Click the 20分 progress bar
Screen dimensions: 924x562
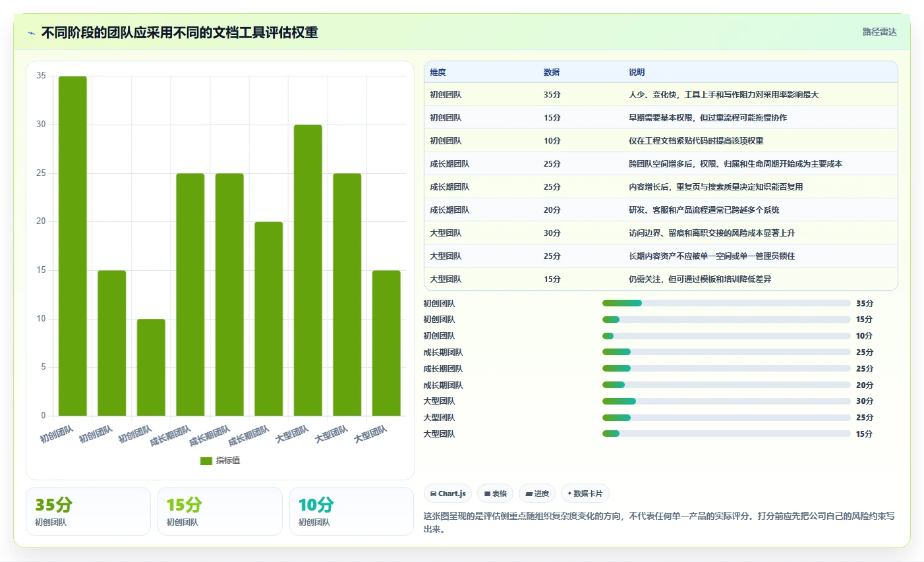pos(726,385)
